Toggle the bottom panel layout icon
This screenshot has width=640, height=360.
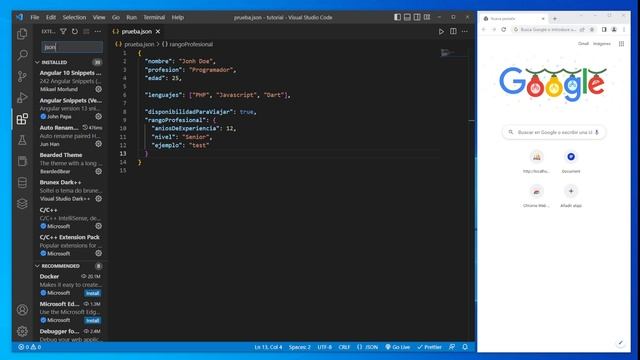(407, 17)
